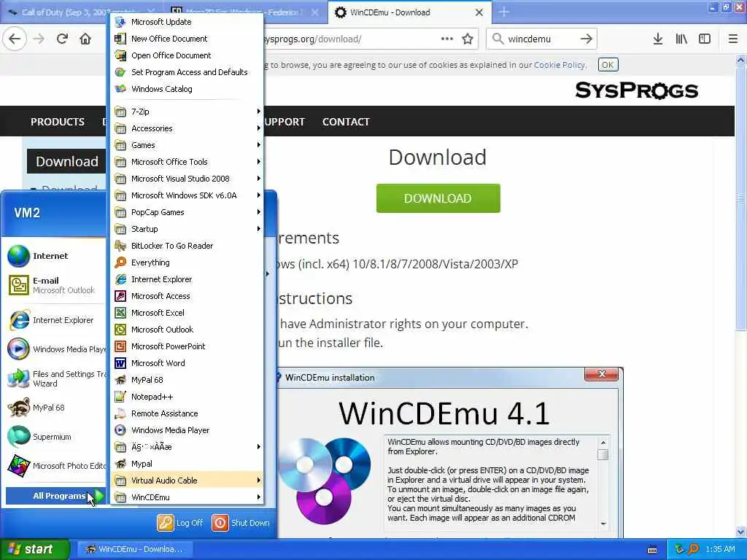The image size is (747, 560).
Task: Open Files and Settings Transfer Wizard
Action: tap(55, 378)
